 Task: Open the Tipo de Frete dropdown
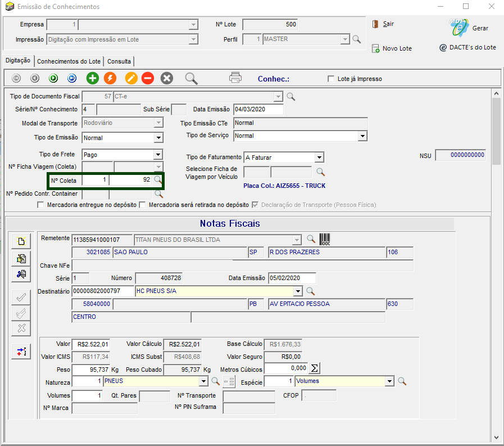coord(158,154)
